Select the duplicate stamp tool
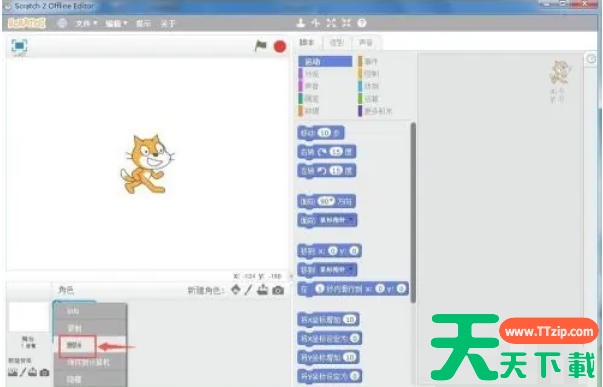 (301, 23)
